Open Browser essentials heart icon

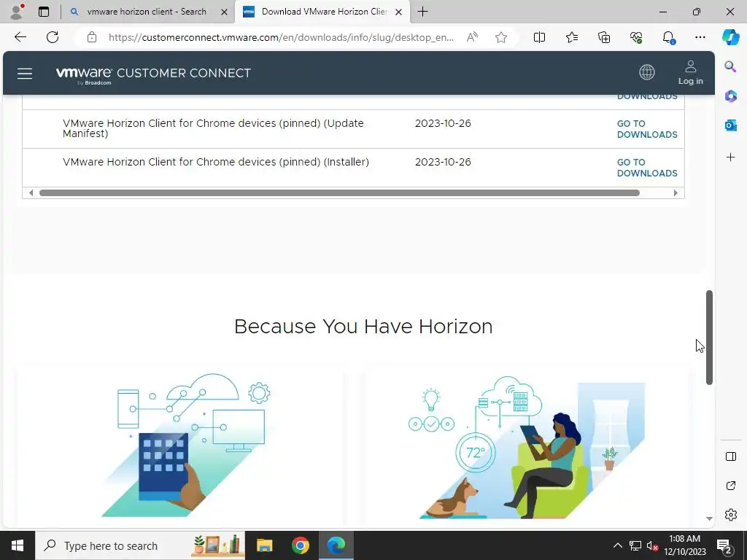pos(636,37)
